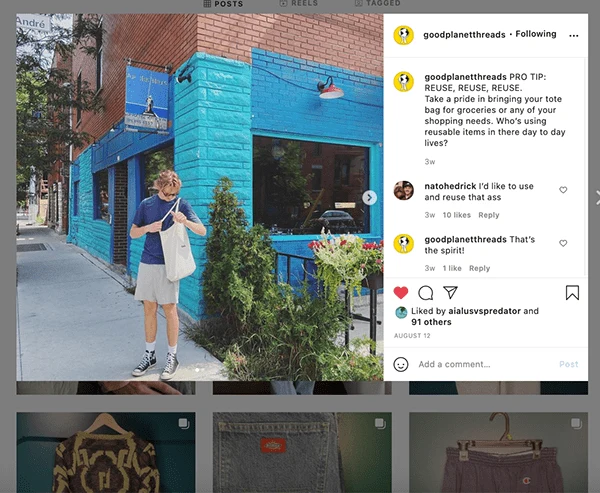Viewport: 600px width, 493px height.
Task: Click the Post comment button
Action: tap(569, 364)
